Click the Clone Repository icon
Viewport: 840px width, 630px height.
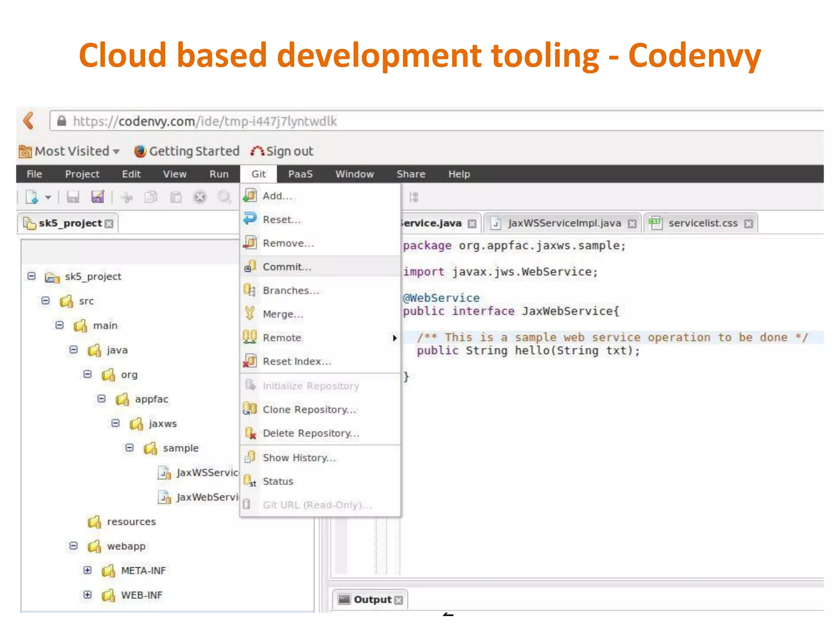point(250,409)
